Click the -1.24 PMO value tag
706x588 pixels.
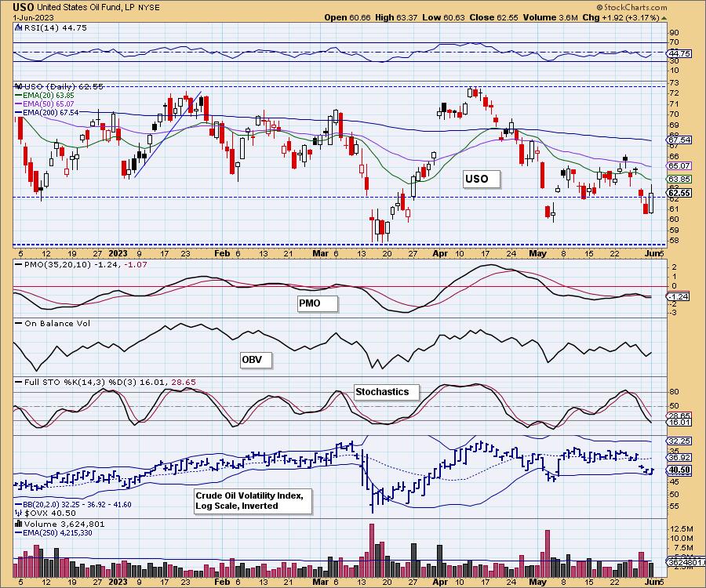click(x=679, y=297)
